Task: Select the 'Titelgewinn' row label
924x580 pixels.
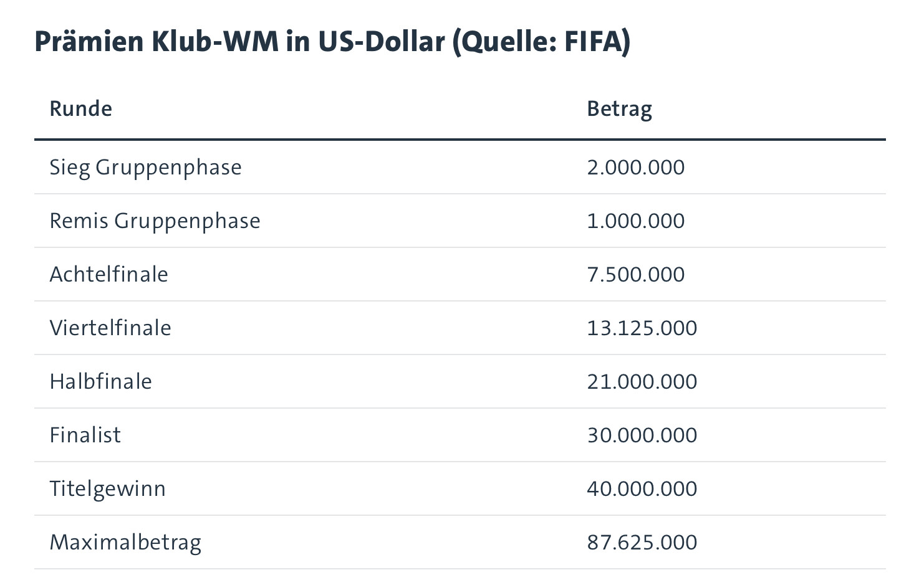Action: click(x=107, y=489)
